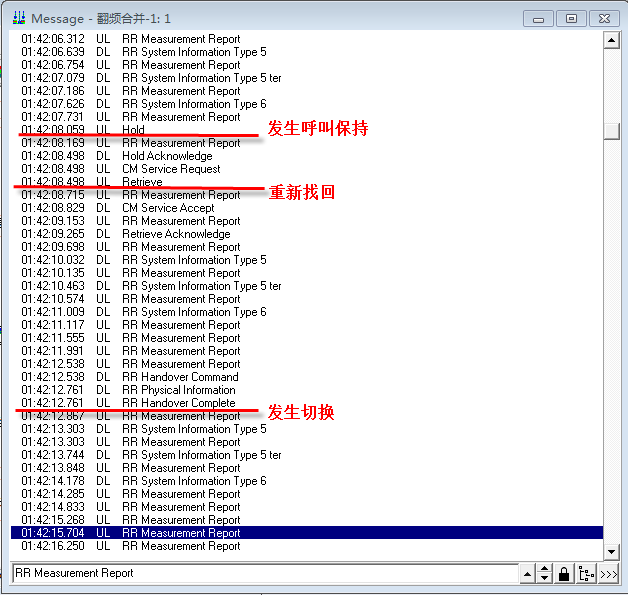The image size is (628, 595).
Task: Click the scroll-up arrow of the message list
Action: click(x=612, y=40)
